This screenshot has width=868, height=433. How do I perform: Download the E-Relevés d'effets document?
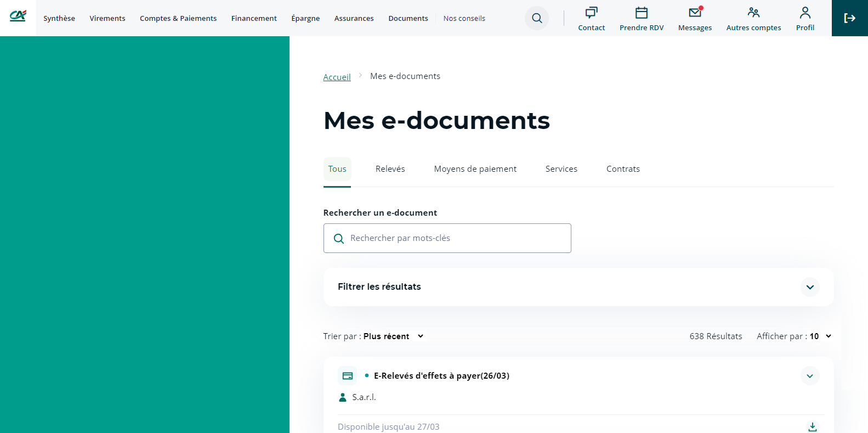(x=812, y=426)
